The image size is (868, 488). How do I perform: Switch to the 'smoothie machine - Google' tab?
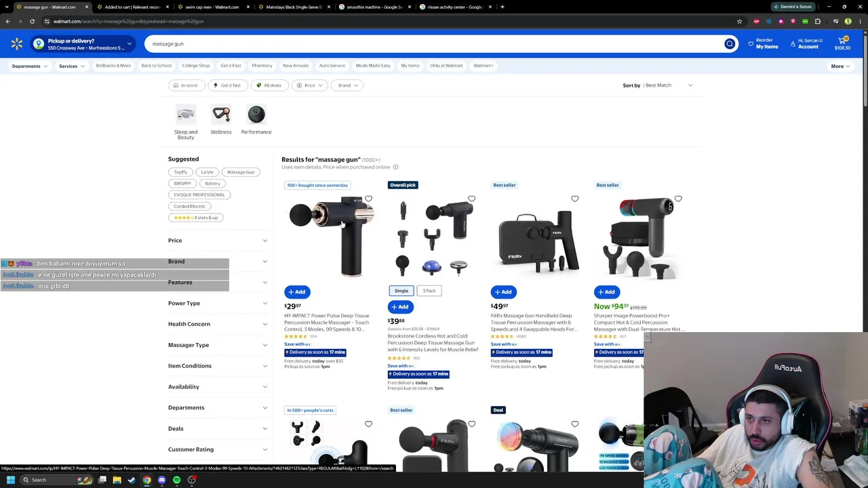pos(374,7)
